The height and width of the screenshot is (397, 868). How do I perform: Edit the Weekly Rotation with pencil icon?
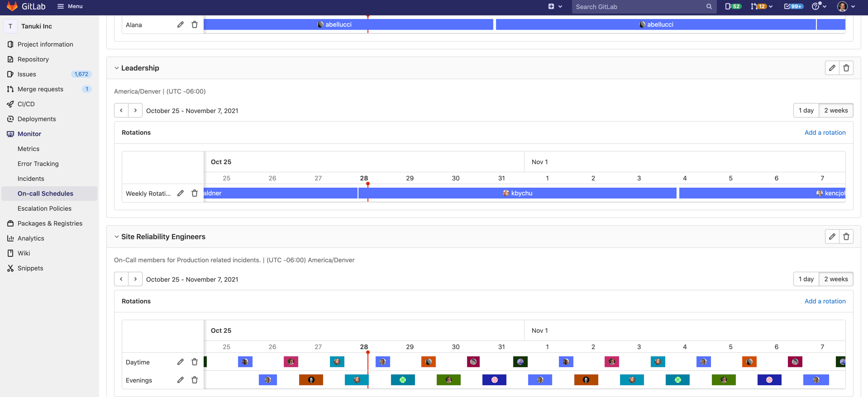[x=180, y=193]
